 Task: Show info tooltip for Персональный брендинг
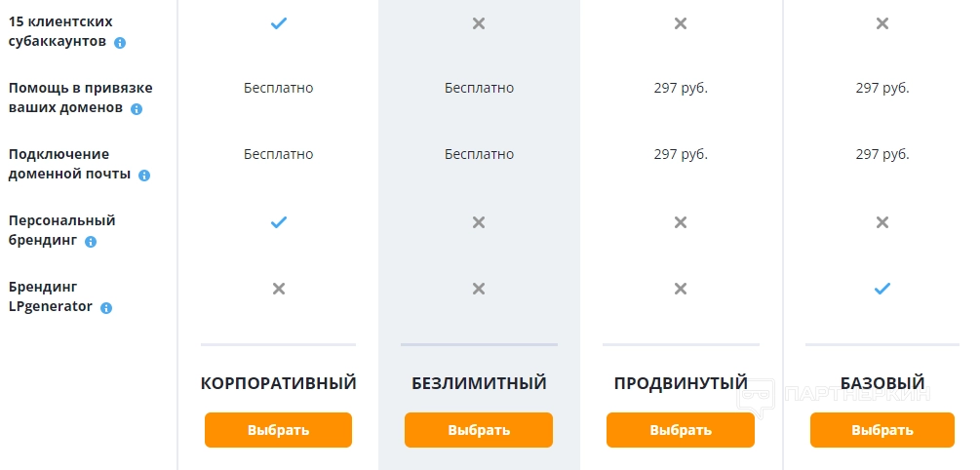pyautogui.click(x=91, y=242)
